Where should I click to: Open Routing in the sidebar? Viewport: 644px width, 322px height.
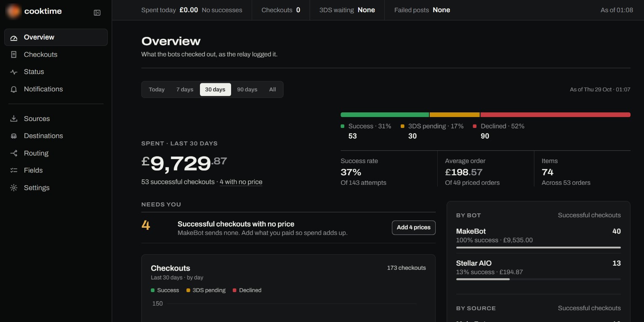click(x=56, y=153)
